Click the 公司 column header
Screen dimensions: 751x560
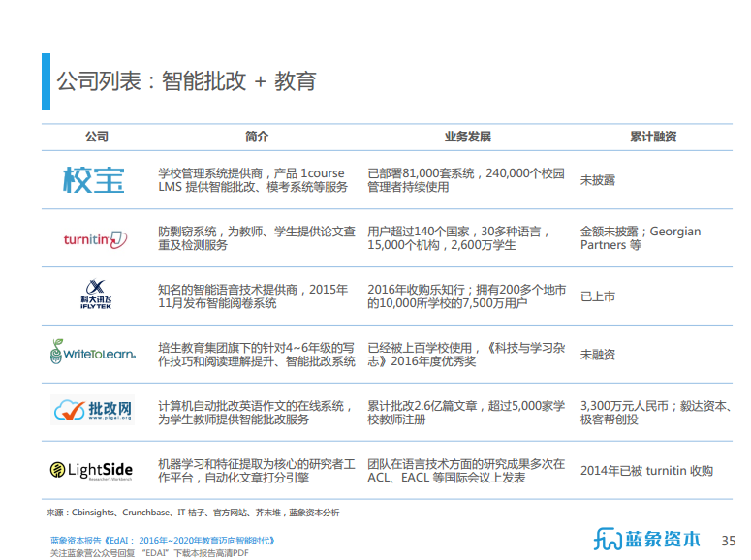click(x=97, y=137)
